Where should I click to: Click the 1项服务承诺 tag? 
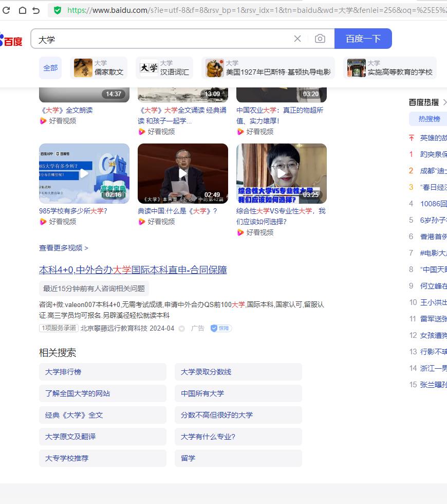(59, 328)
